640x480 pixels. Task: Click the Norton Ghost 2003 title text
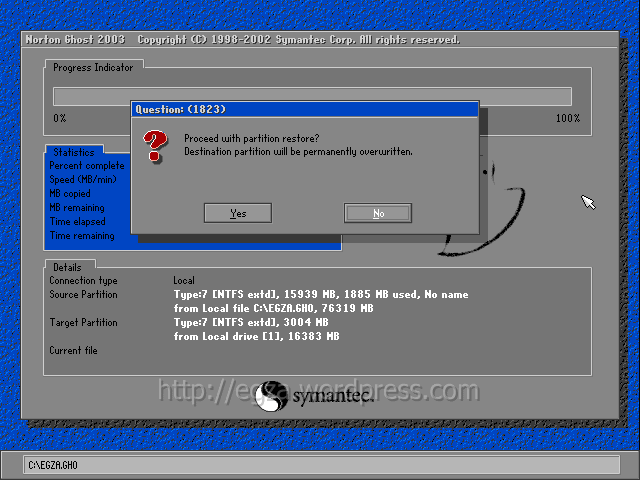click(x=75, y=40)
